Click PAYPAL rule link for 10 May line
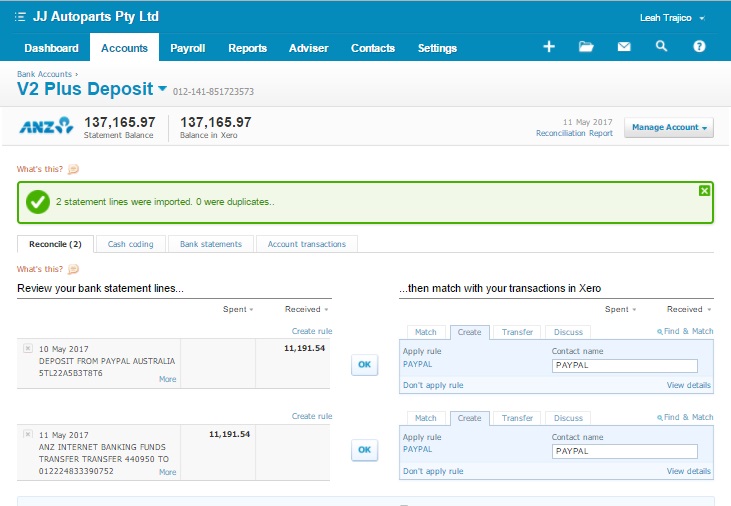 [x=417, y=364]
